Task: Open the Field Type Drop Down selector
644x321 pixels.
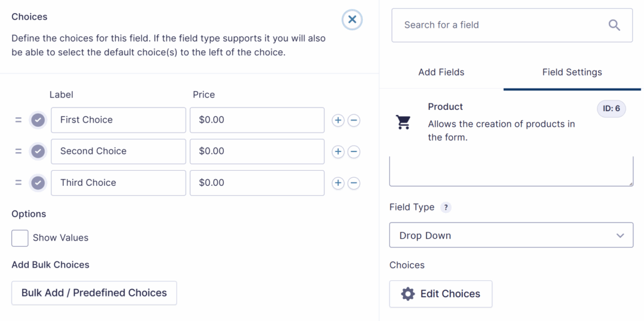Action: [x=511, y=236]
